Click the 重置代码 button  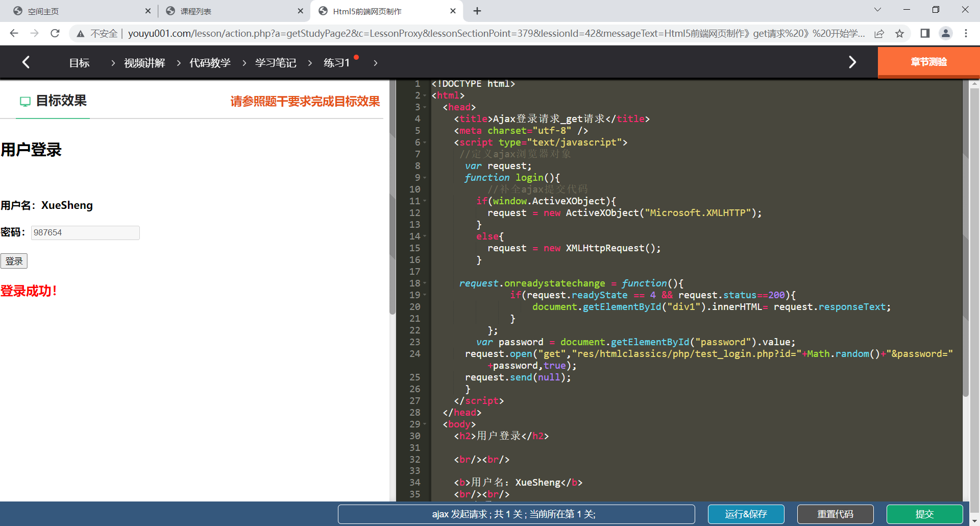pyautogui.click(x=835, y=514)
